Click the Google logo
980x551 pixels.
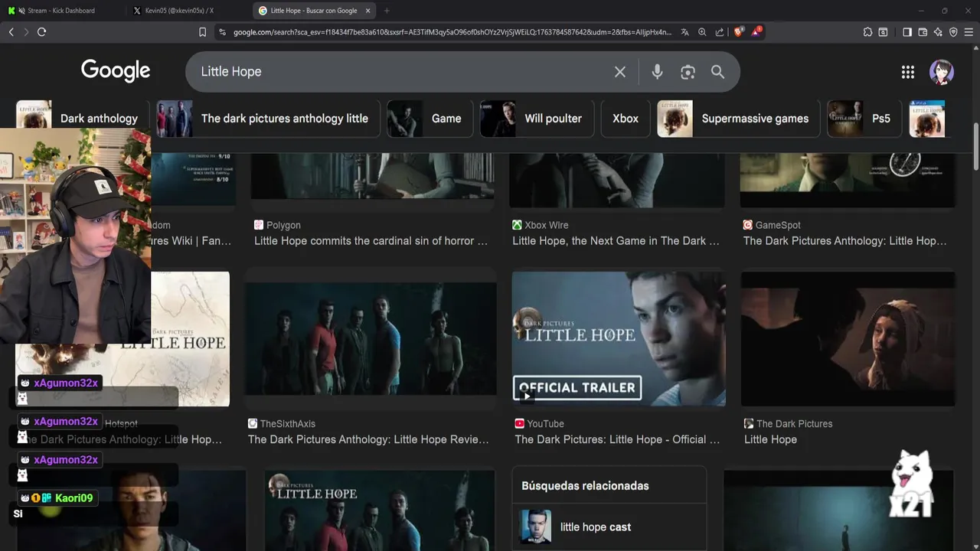click(x=116, y=70)
